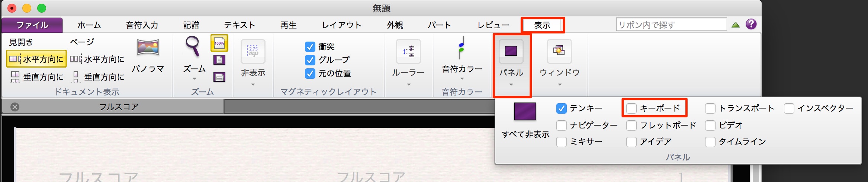Screen dimensions: 868x182
Task: Switch to Text (テキスト) tab
Action: point(239,25)
